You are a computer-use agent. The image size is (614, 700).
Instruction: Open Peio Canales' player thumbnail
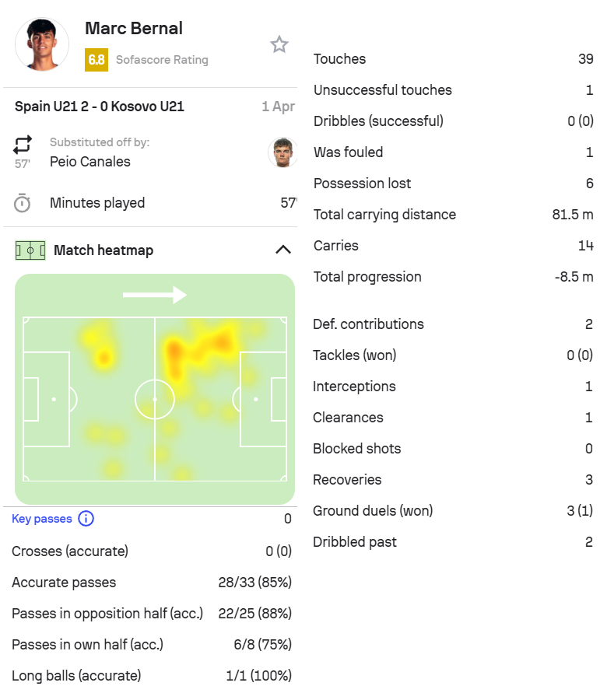click(282, 152)
